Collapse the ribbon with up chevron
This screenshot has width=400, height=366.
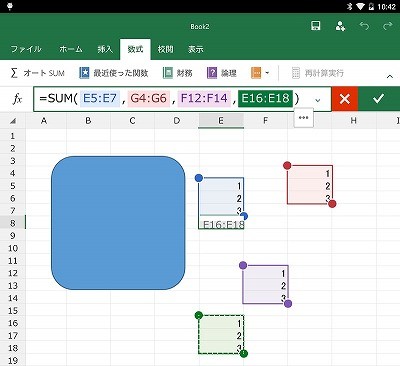click(x=390, y=76)
